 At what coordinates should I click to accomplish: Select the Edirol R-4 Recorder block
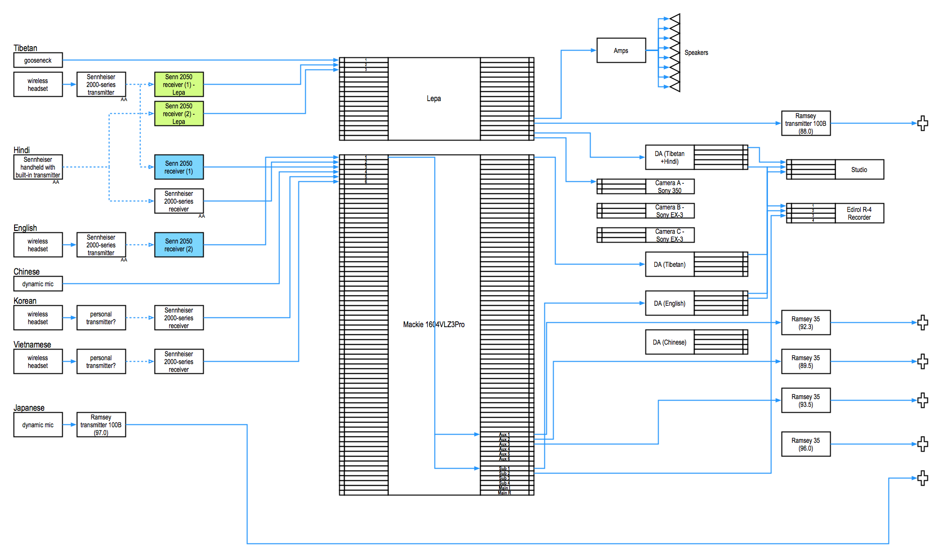pos(859,213)
